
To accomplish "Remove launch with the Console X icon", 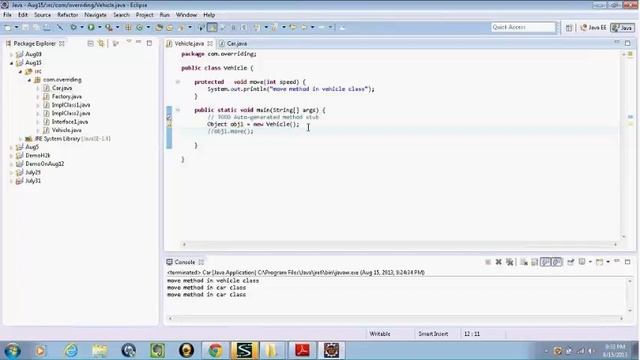I will [x=498, y=262].
